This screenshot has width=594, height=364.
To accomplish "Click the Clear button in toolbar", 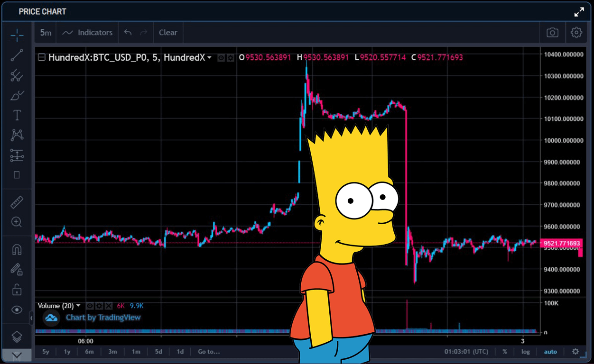I will pos(168,33).
